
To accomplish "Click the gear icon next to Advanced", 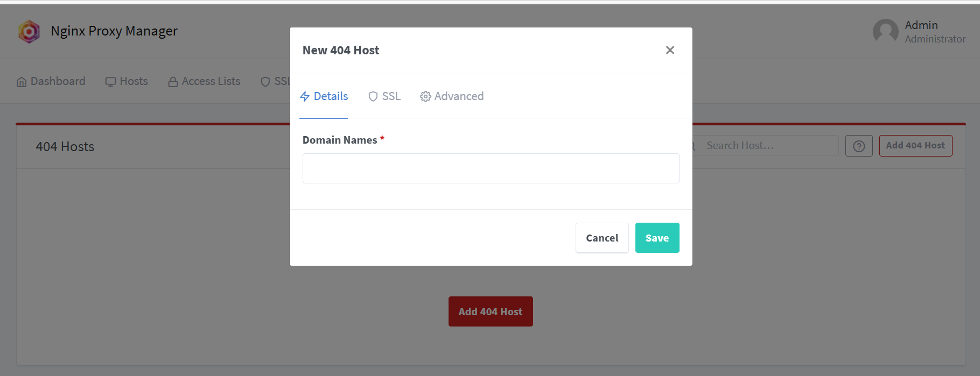I will (425, 96).
